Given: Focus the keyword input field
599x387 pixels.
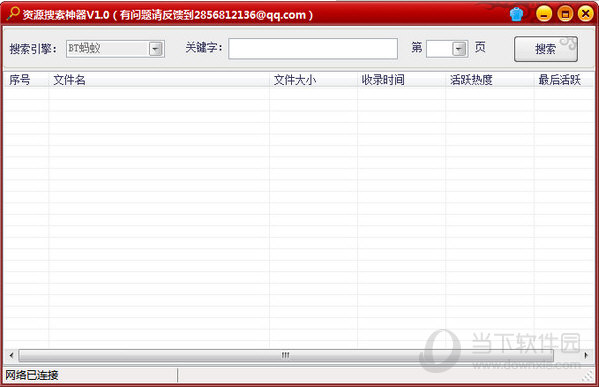Looking at the screenshot, I should point(313,49).
